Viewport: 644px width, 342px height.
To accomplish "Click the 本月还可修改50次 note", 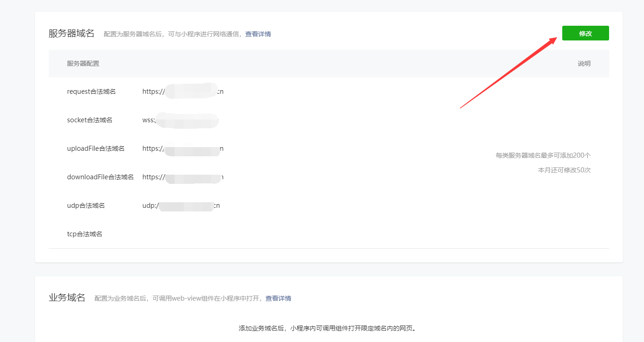I will (x=564, y=170).
